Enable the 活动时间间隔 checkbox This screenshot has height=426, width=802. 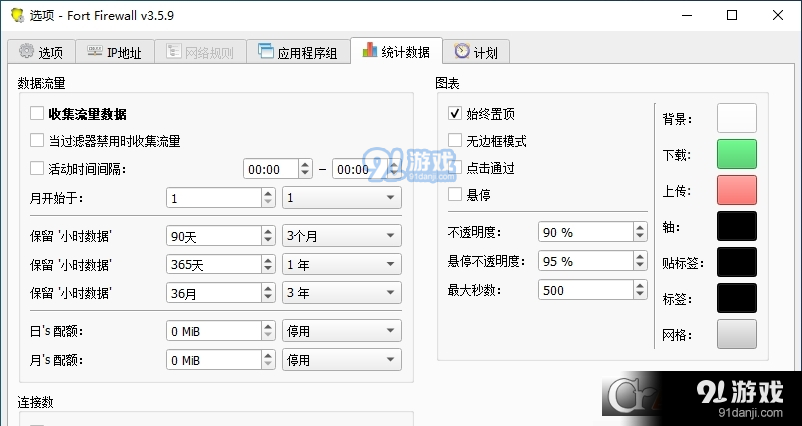[x=37, y=168]
